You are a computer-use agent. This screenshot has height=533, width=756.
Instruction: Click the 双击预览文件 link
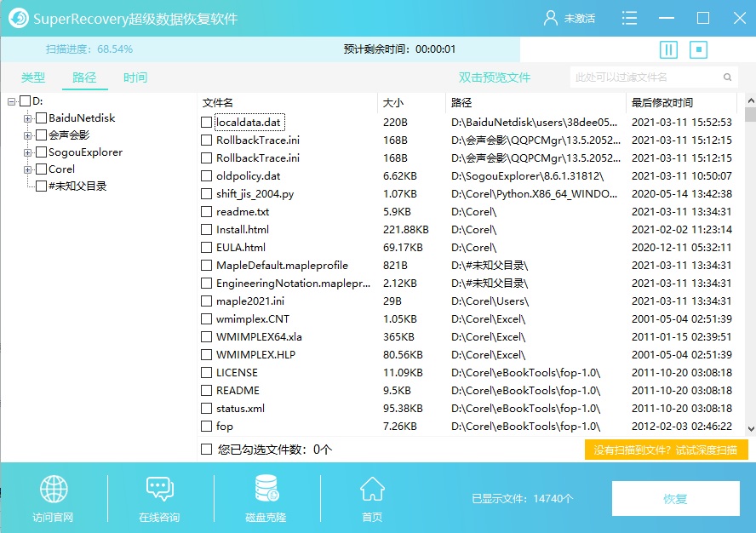[494, 77]
